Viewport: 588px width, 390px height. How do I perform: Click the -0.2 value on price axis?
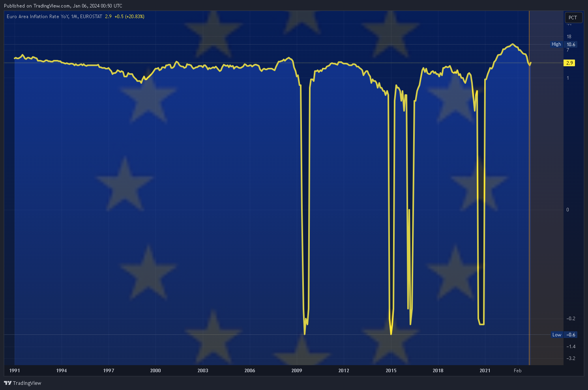click(571, 319)
